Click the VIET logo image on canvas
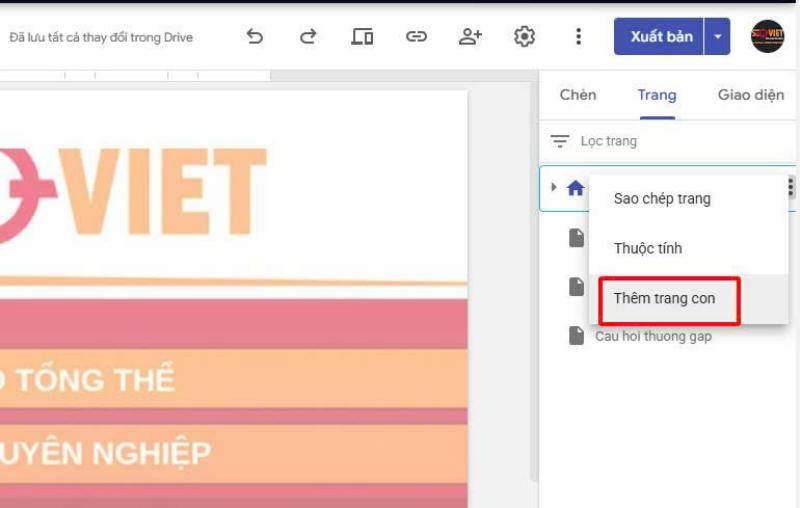The height and width of the screenshot is (508, 800). click(x=132, y=194)
